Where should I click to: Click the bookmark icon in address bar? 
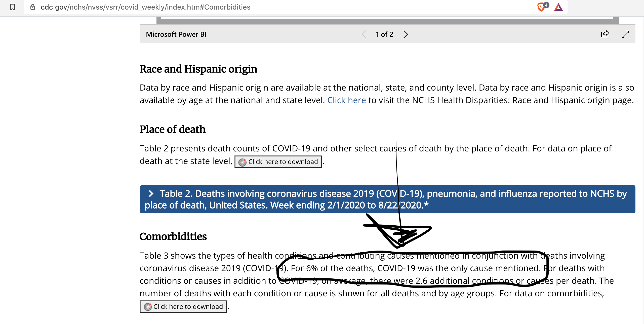click(x=13, y=7)
